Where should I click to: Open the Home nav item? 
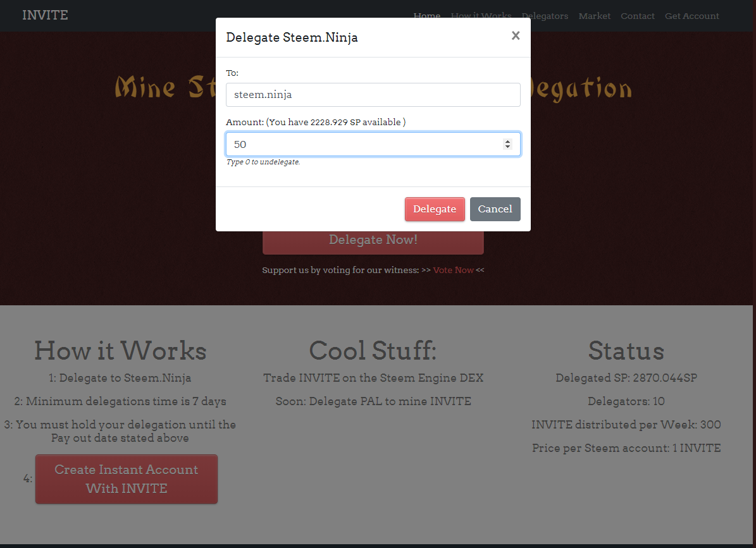point(426,16)
